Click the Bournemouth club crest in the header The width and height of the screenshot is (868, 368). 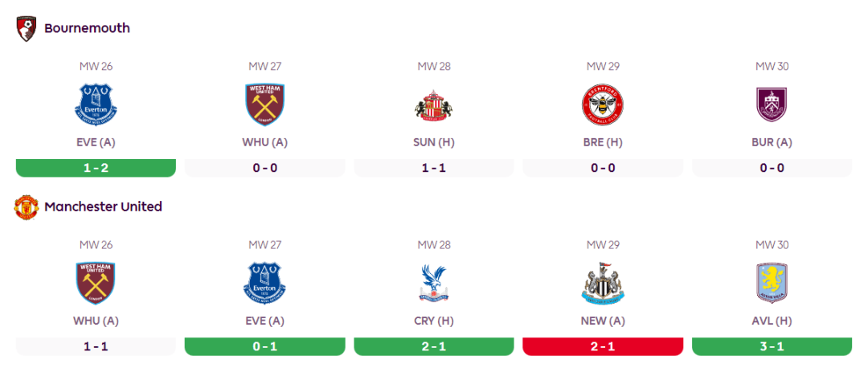(27, 28)
